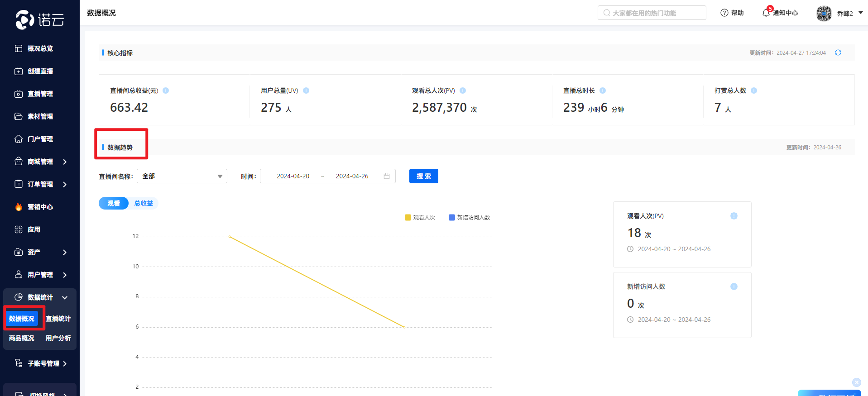Viewport: 868px width, 396px height.
Task: Open calendar icon in date range field
Action: (x=387, y=176)
